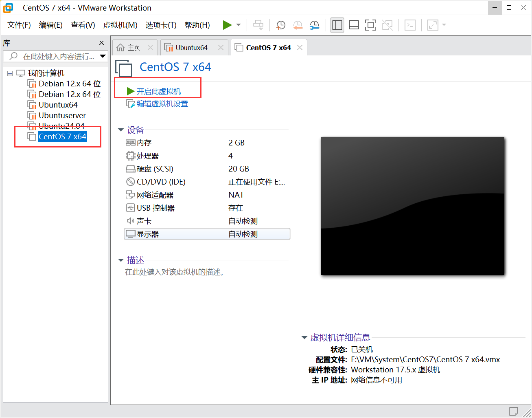The image size is (532, 418).
Task: Click the processor icon beside 处理器
Action: [x=130, y=156]
